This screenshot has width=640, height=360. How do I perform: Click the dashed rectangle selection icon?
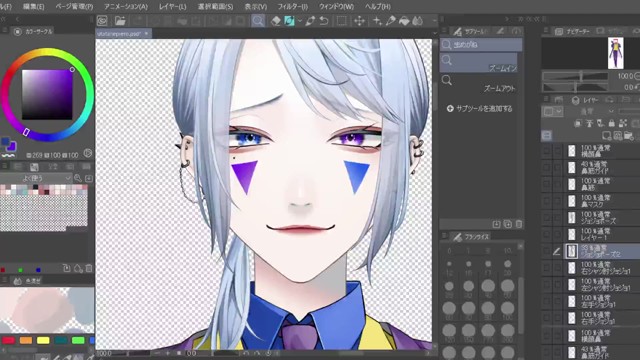coord(341,21)
